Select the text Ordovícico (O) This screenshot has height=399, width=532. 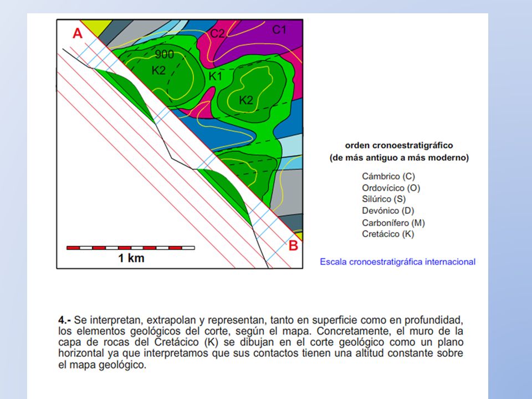[x=391, y=188]
